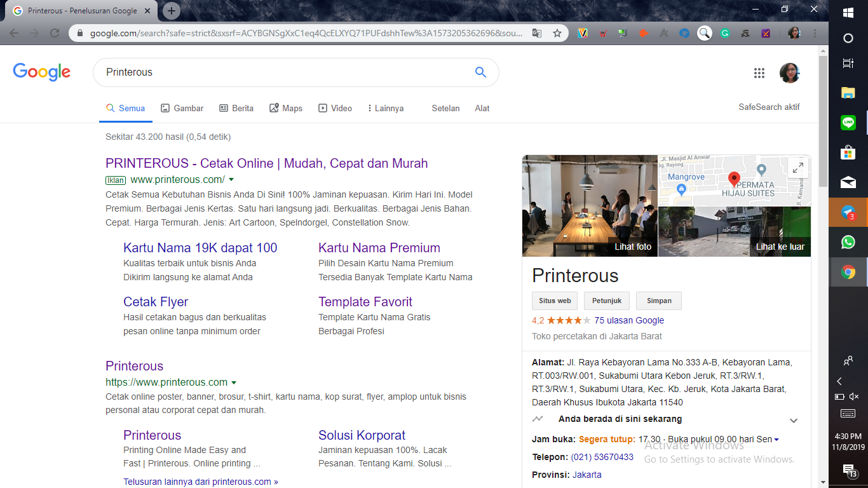Reload the page

click(x=55, y=33)
